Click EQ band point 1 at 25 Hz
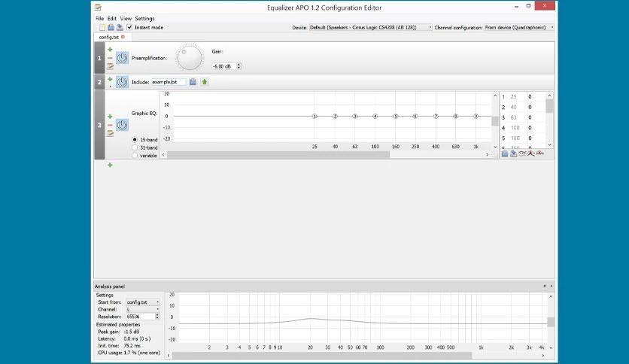The width and height of the screenshot is (629, 364). [x=314, y=117]
